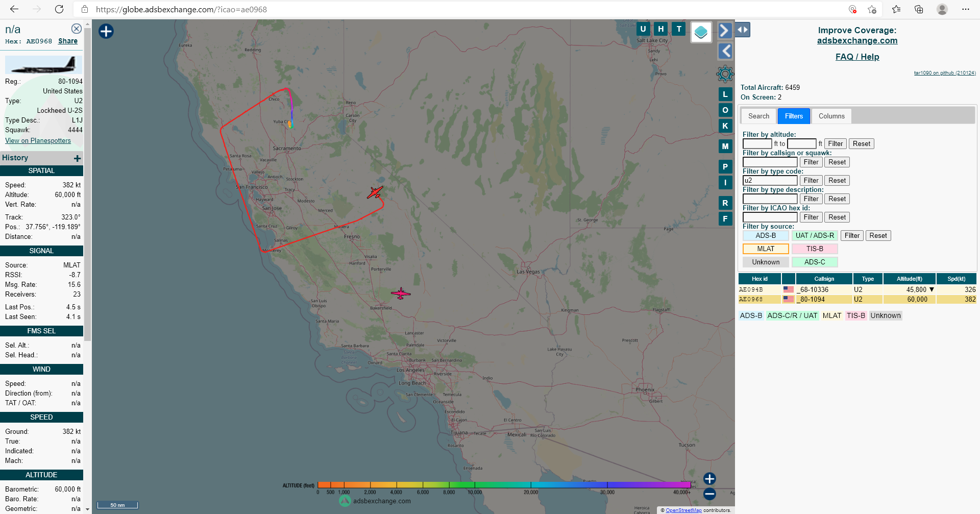Select UAT / ADS-R source filter
The width and height of the screenshot is (980, 514).
[815, 236]
